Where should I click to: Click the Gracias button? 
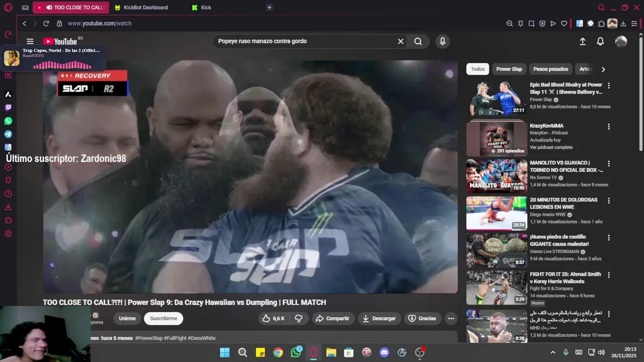point(422,318)
